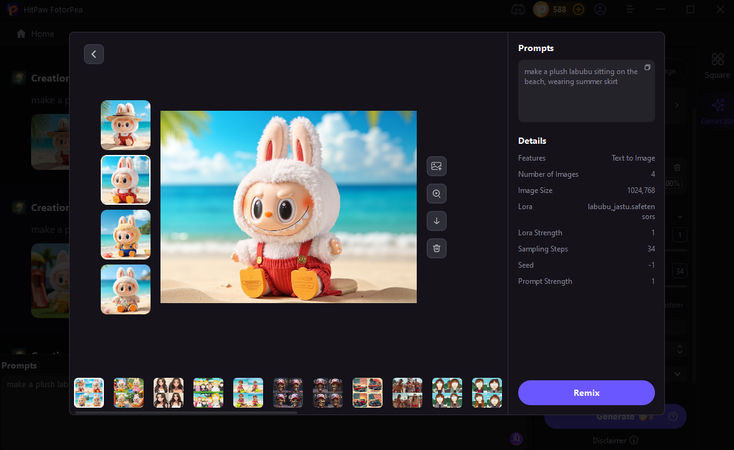Viewport: 734px width, 450px height.
Task: Open the Discord icon in the title bar
Action: pos(518,9)
